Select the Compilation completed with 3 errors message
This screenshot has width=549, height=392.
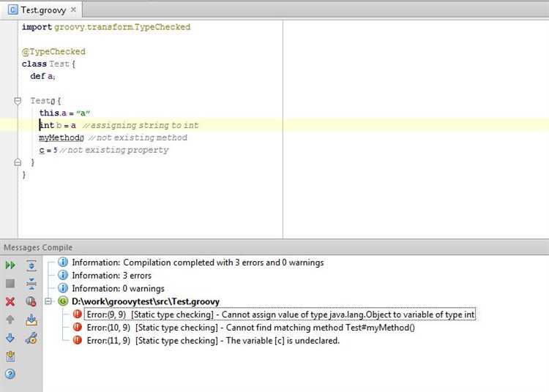click(x=198, y=263)
